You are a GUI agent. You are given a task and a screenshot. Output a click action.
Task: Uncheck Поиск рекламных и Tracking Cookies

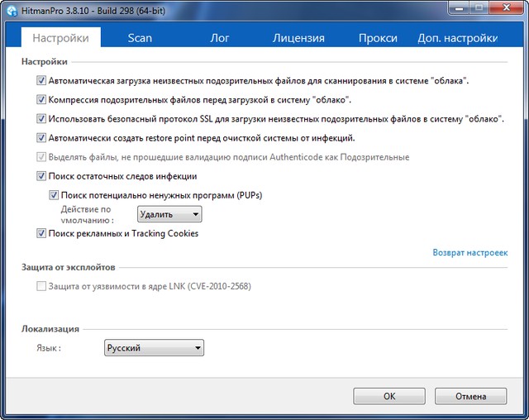pos(41,234)
